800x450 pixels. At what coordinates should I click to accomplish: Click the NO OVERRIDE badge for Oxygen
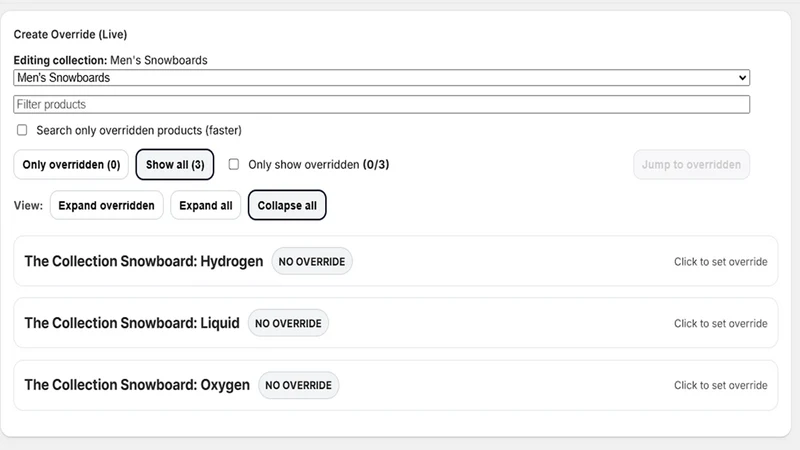(298, 385)
